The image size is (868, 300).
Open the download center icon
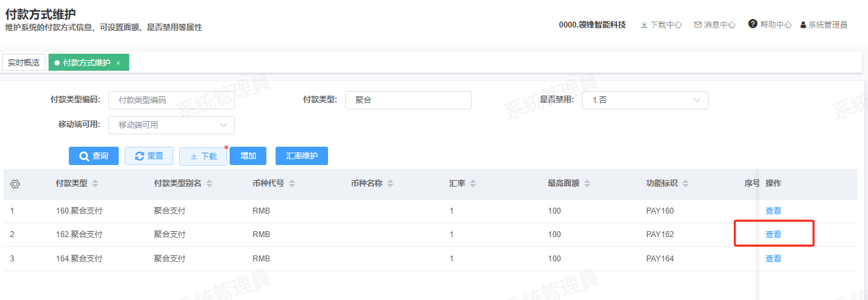pyautogui.click(x=644, y=25)
